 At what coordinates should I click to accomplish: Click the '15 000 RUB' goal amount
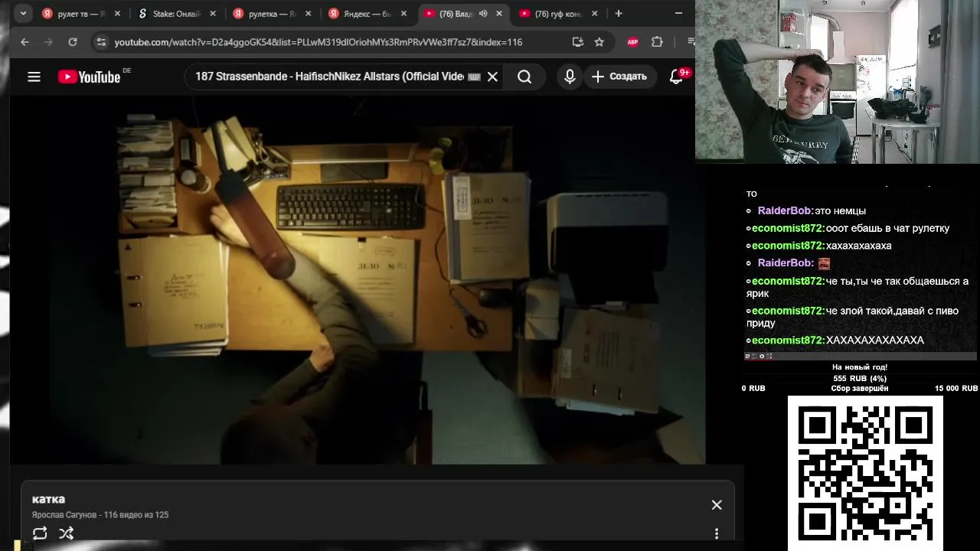[955, 389]
